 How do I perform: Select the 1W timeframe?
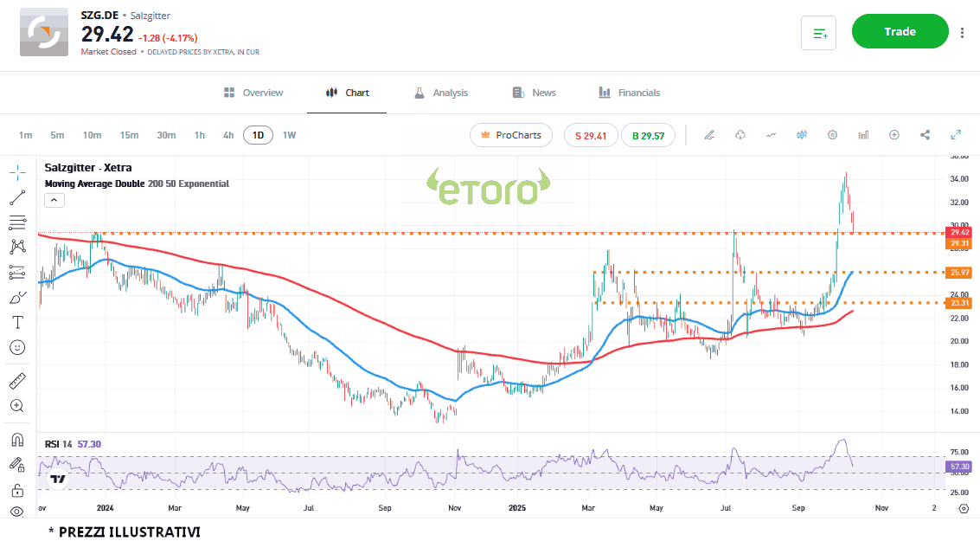[x=289, y=135]
